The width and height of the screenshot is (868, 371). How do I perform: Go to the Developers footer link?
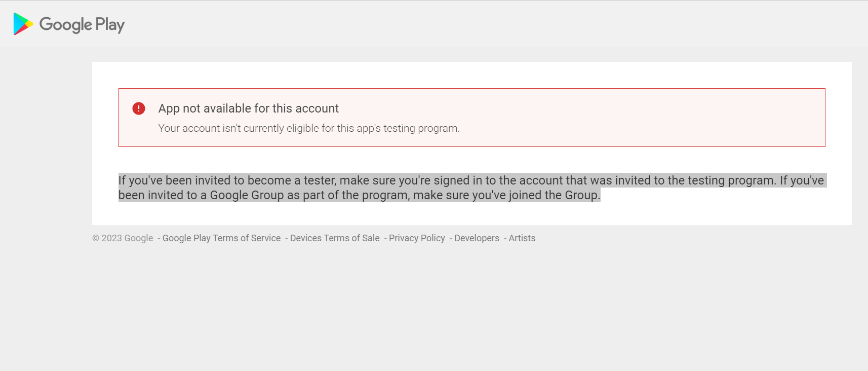(x=477, y=238)
